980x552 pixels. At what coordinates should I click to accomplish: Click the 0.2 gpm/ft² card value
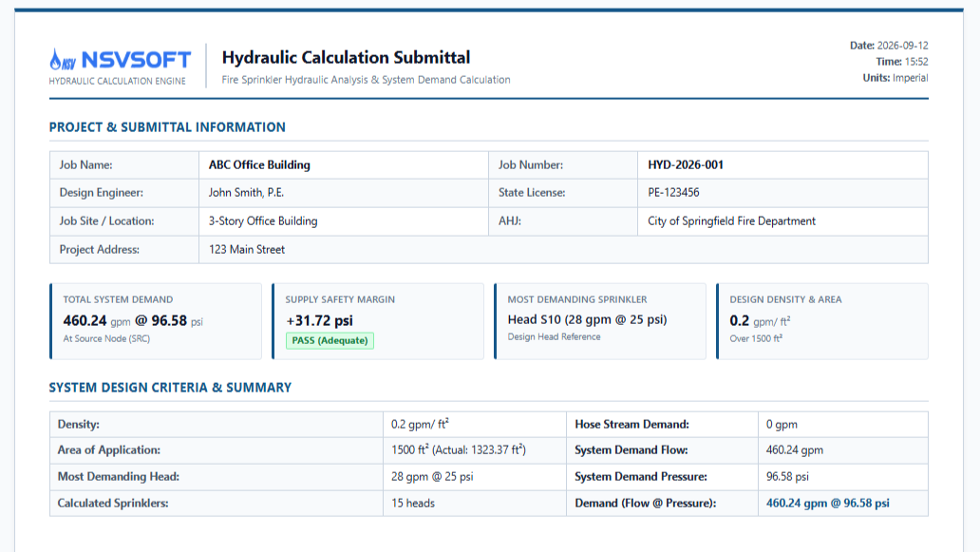760,321
